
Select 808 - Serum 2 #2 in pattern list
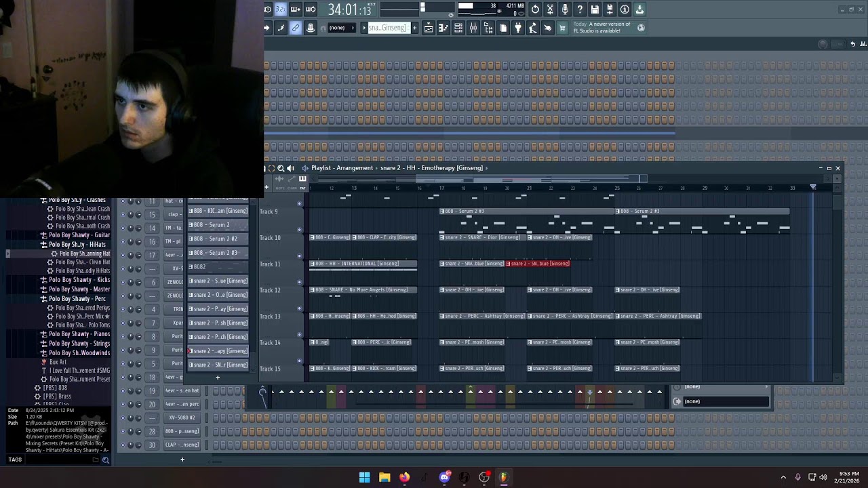(x=218, y=239)
